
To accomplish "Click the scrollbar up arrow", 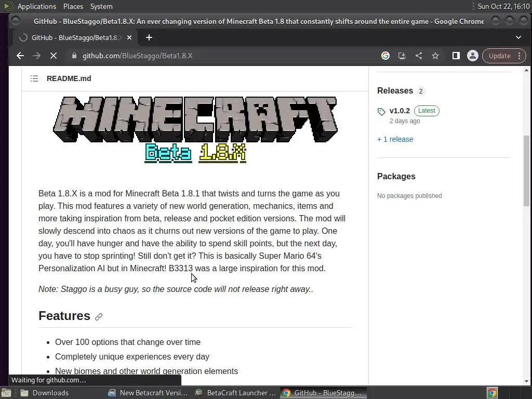I will click(526, 71).
